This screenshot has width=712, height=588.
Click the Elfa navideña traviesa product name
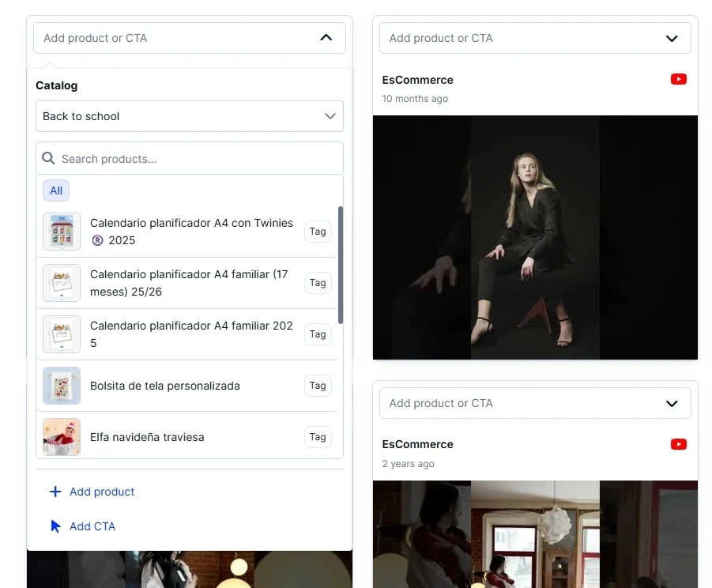point(147,437)
